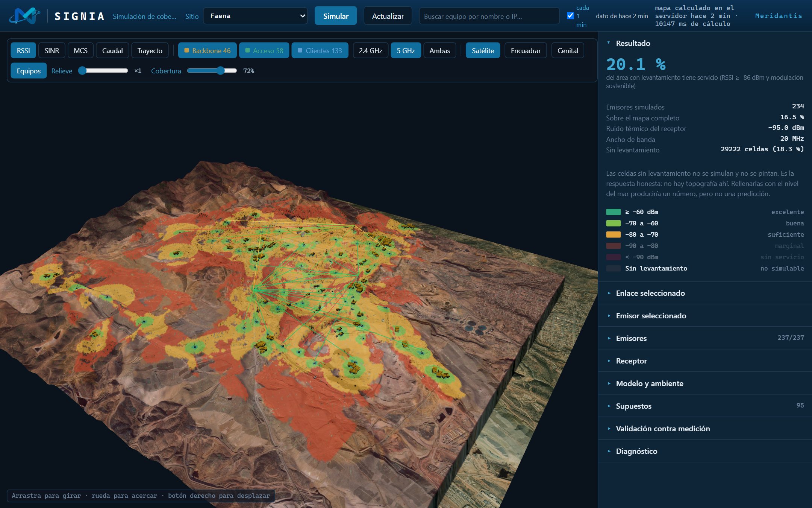The width and height of the screenshot is (812, 508).
Task: Click the Simular button
Action: click(336, 16)
